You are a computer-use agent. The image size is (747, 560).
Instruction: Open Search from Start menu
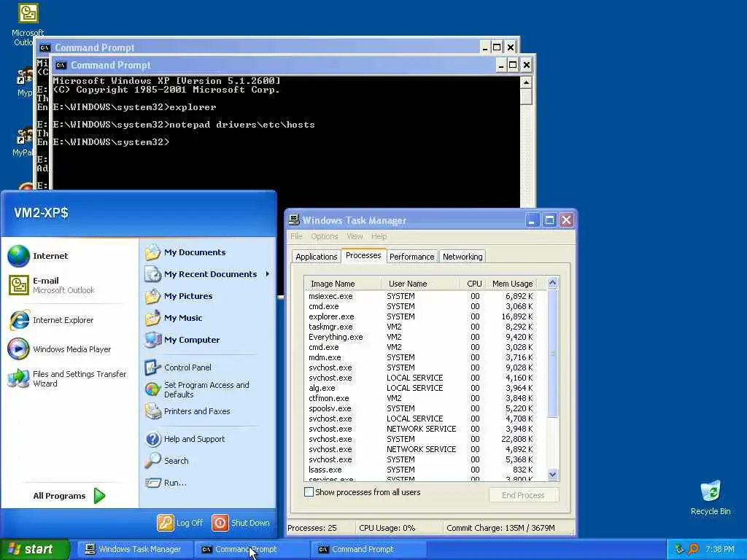(x=167, y=461)
